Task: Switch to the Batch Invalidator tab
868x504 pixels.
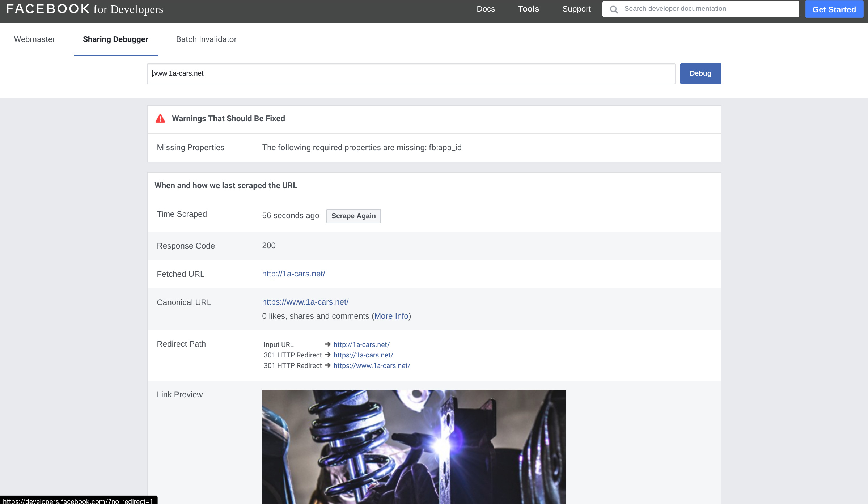Action: point(206,39)
